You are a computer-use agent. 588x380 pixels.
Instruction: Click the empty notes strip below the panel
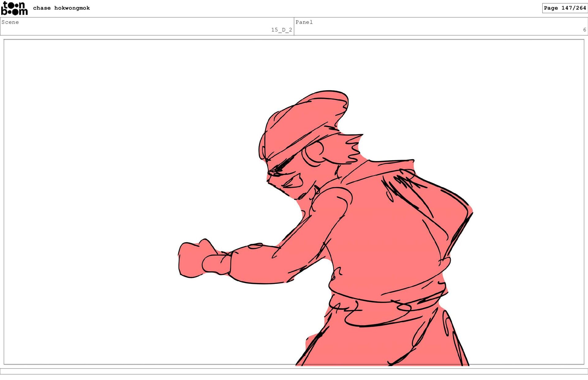pos(294,371)
